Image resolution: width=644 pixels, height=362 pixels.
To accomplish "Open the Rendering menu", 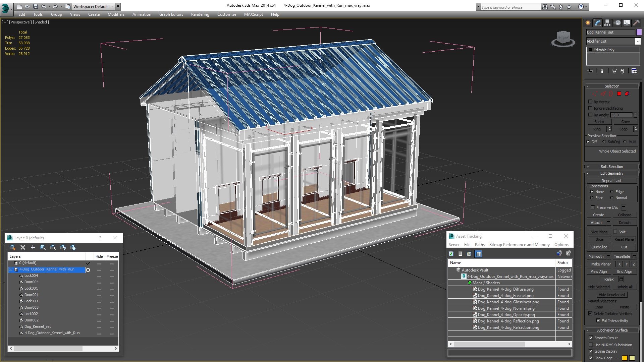I will pyautogui.click(x=200, y=14).
